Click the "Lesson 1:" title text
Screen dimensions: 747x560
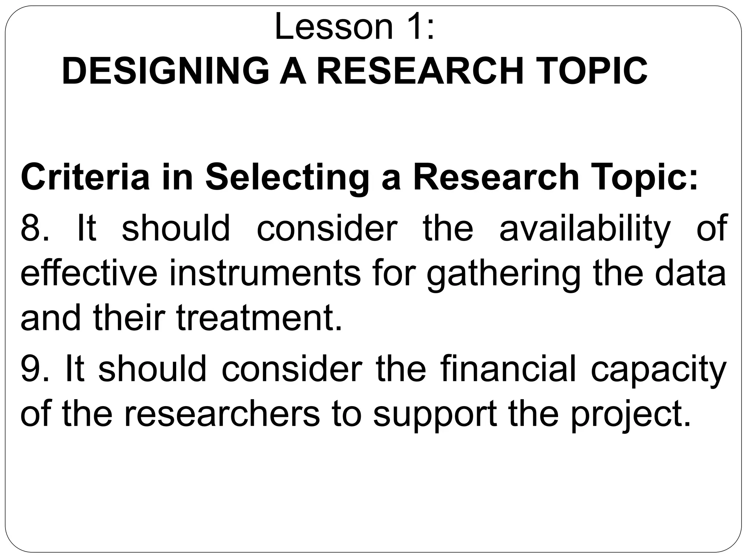(x=355, y=27)
